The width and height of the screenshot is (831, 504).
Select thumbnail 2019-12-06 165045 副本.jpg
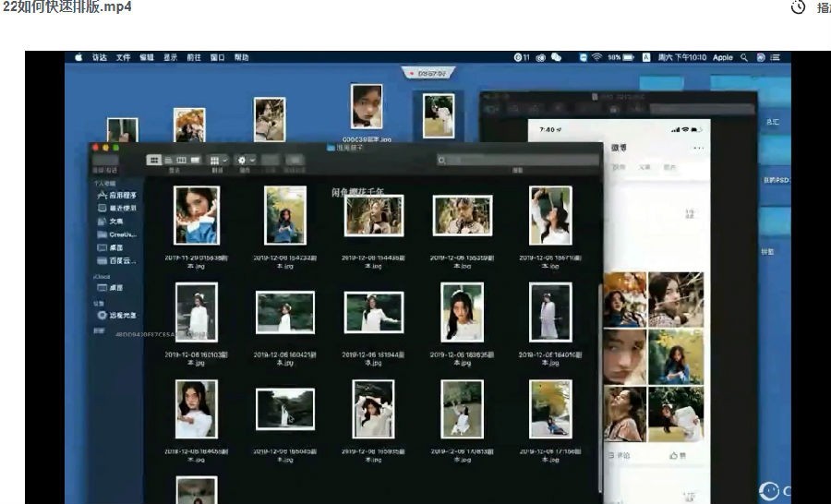[285, 409]
